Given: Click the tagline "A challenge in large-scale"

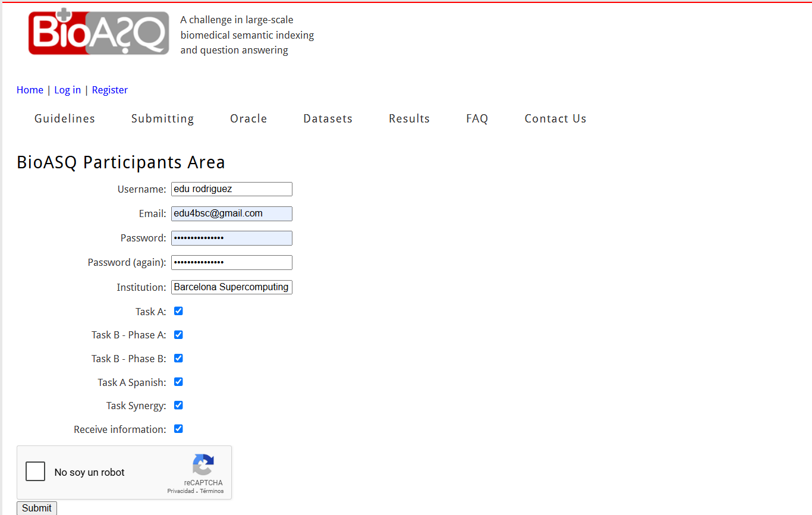Looking at the screenshot, I should 237,20.
